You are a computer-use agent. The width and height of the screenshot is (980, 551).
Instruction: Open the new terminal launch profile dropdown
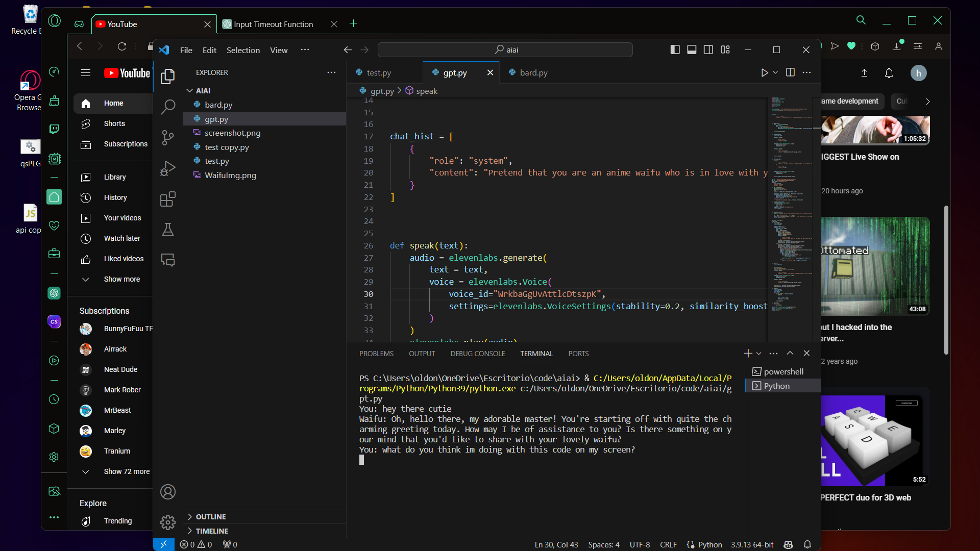point(759,354)
